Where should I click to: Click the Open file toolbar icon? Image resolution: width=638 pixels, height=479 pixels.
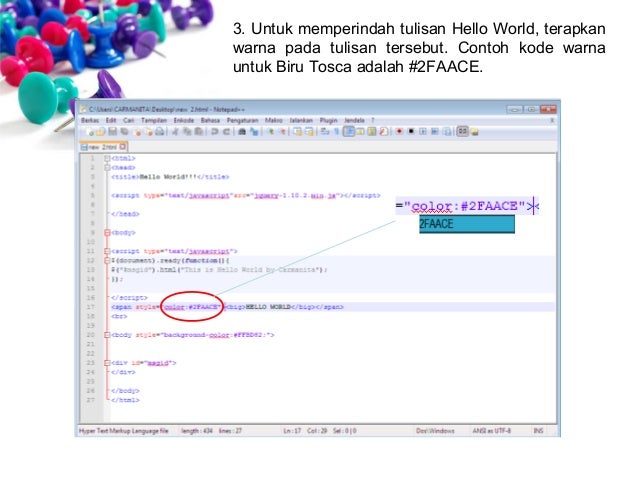pos(101,131)
